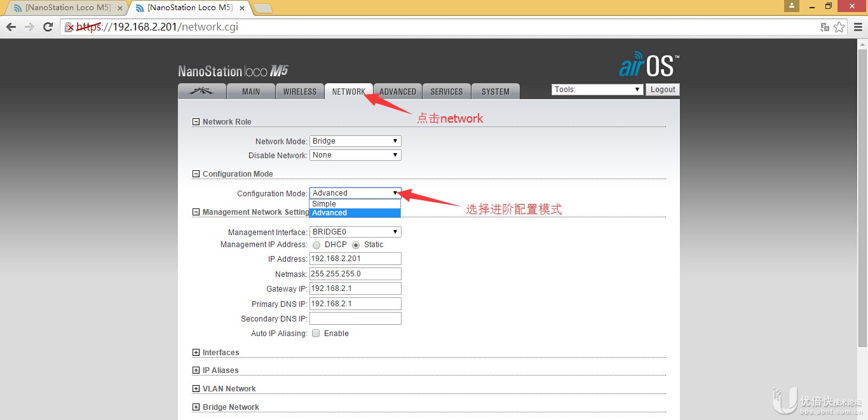This screenshot has height=420, width=868.
Task: Reload the page with refresh icon
Action: click(x=48, y=27)
